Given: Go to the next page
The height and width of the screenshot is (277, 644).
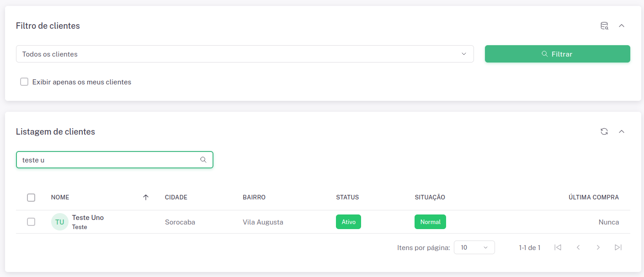Looking at the screenshot, I should 598,247.
